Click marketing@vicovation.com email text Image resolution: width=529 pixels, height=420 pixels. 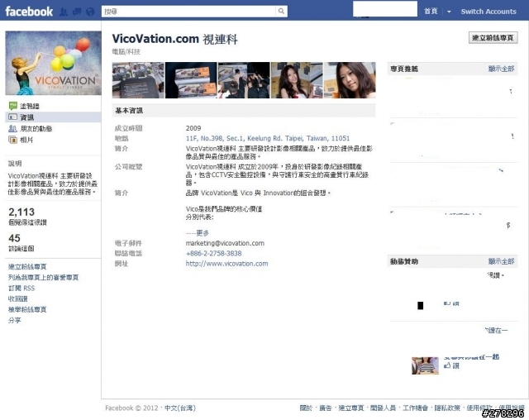(225, 243)
